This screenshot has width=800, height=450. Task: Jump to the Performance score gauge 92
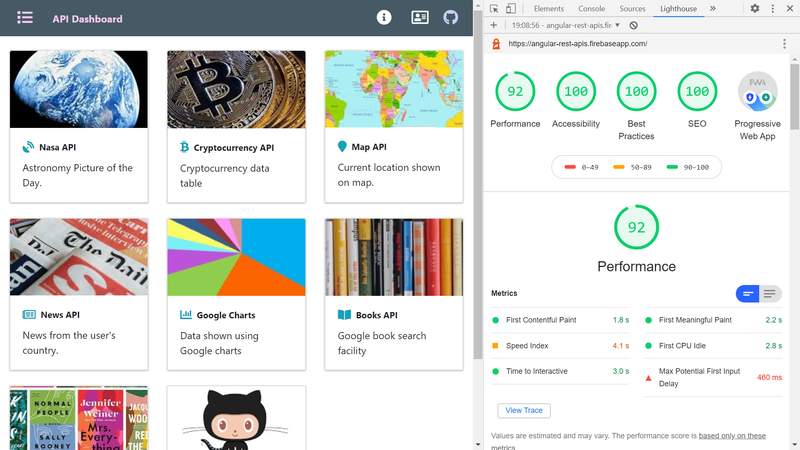pyautogui.click(x=515, y=91)
